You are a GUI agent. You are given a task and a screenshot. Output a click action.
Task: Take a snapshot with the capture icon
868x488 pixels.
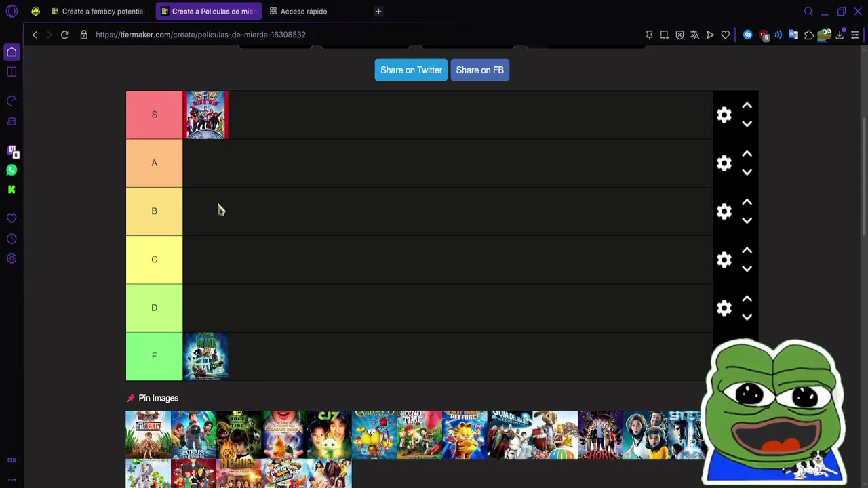664,35
